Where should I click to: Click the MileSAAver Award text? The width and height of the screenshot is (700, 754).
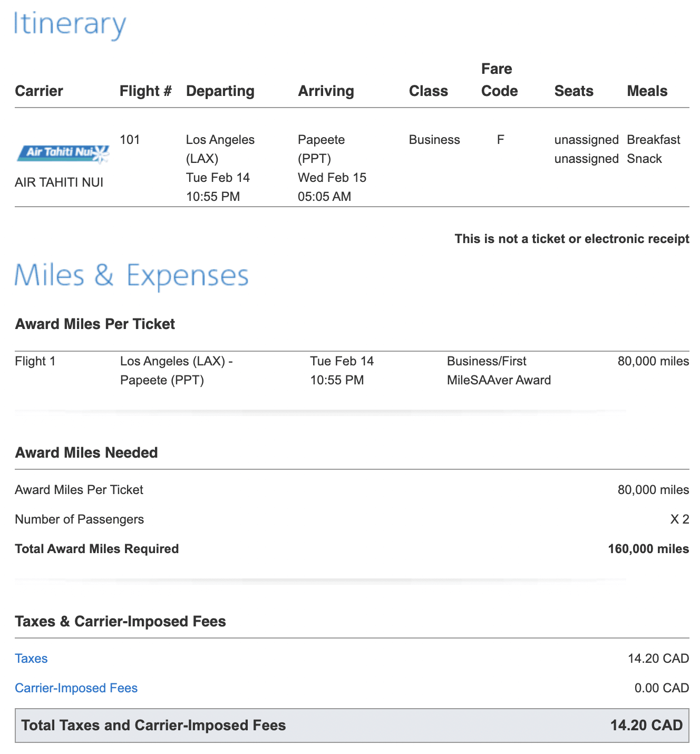point(499,380)
